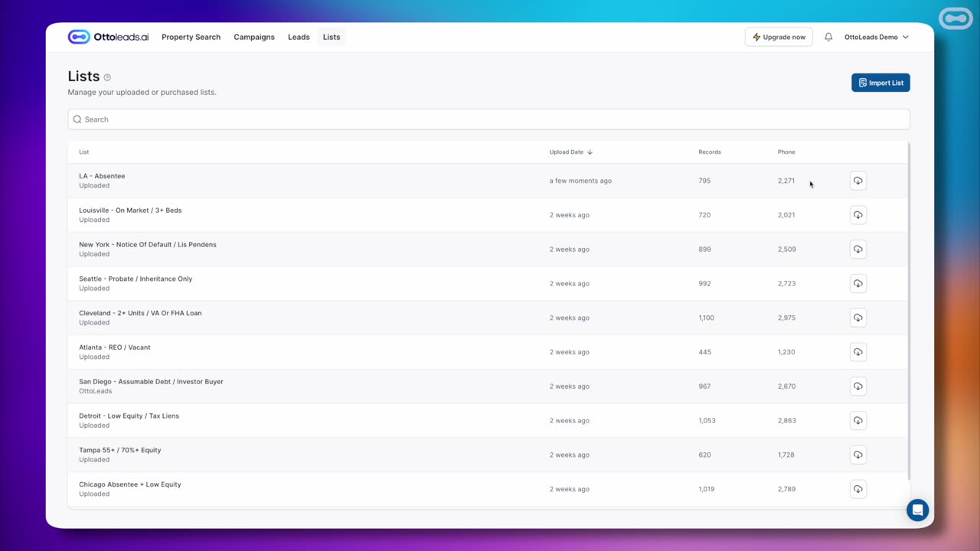Click the OttoLeads.ai logo
980x551 pixels.
108,37
